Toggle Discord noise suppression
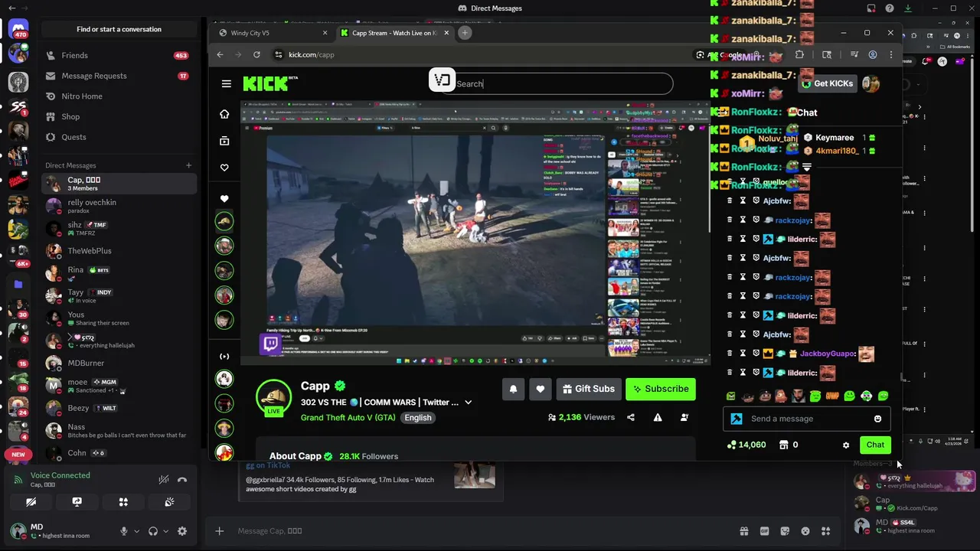The image size is (980, 551). point(164,480)
